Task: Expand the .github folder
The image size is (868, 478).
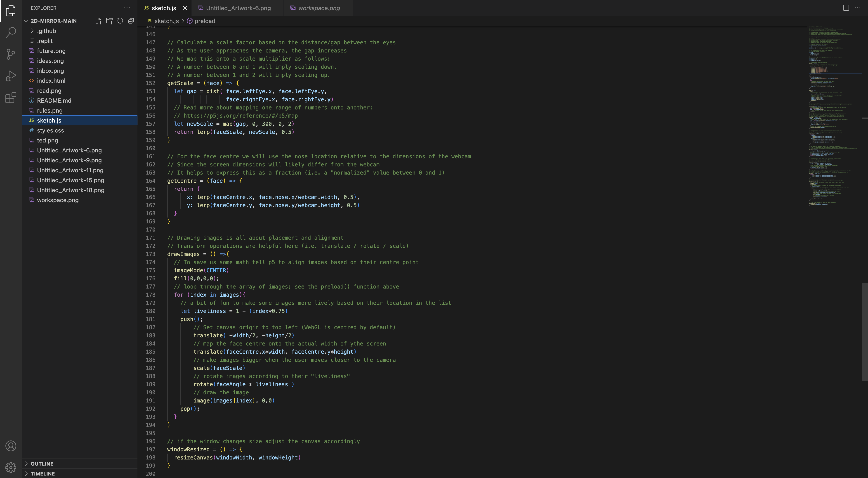Action: (47, 31)
